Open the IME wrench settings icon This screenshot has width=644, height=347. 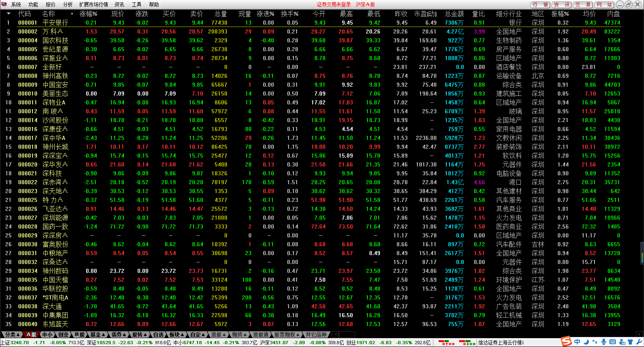pos(639,342)
